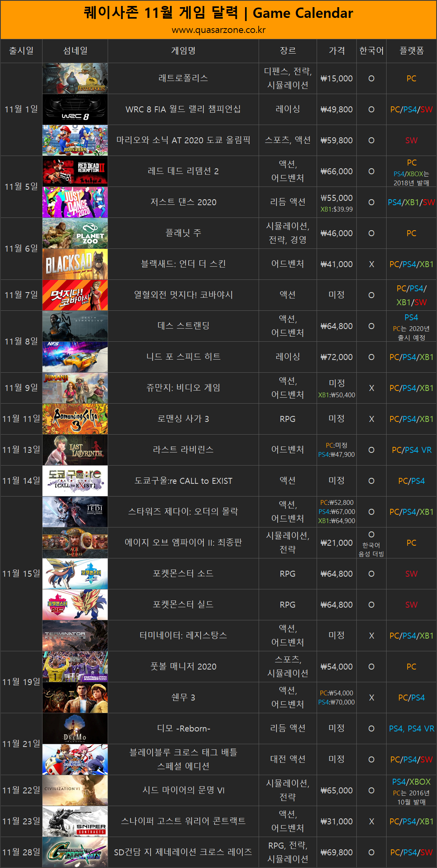This screenshot has width=437, height=868.
Task: Select the 포켓몬스터 소드 row thumbnail
Action: tap(75, 574)
